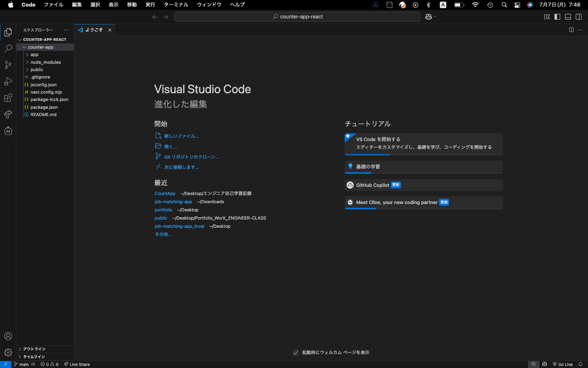Image resolution: width=588 pixels, height=368 pixels.
Task: Open the ヘルプ menu
Action: (x=237, y=4)
